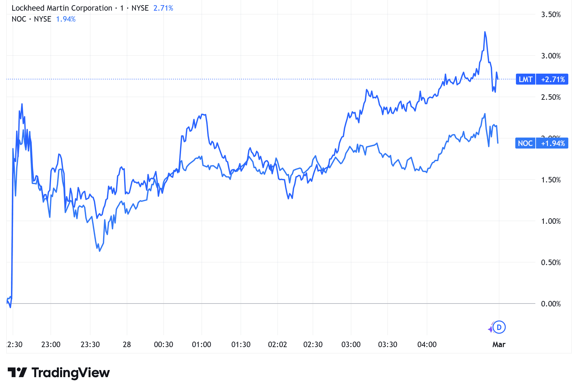Screen dimensions: 578x392
Task: Click the 0.00% price scale label
Action: (551, 304)
